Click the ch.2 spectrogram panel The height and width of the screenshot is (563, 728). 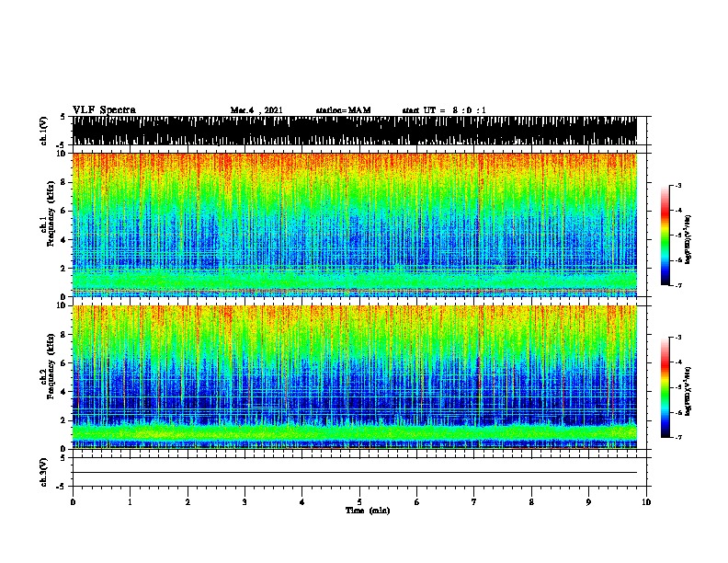click(355, 377)
